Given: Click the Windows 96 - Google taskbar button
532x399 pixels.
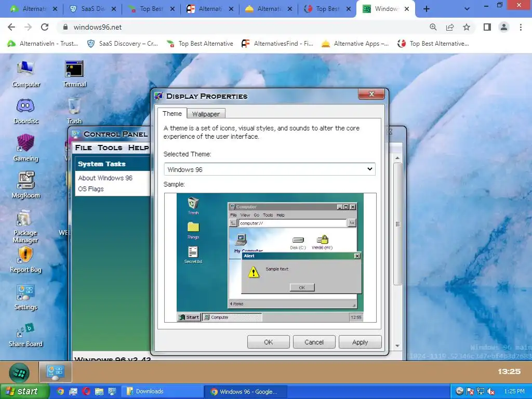Looking at the screenshot, I should pos(247,391).
